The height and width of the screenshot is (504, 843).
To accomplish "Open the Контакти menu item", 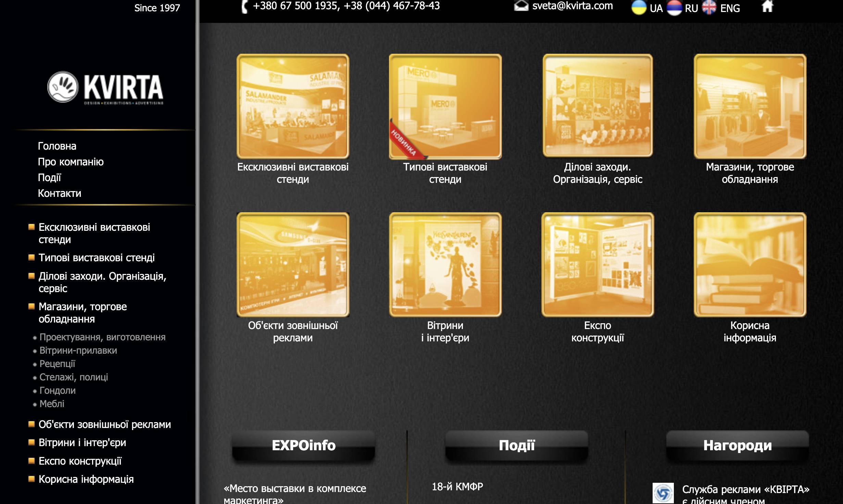I will [x=60, y=193].
